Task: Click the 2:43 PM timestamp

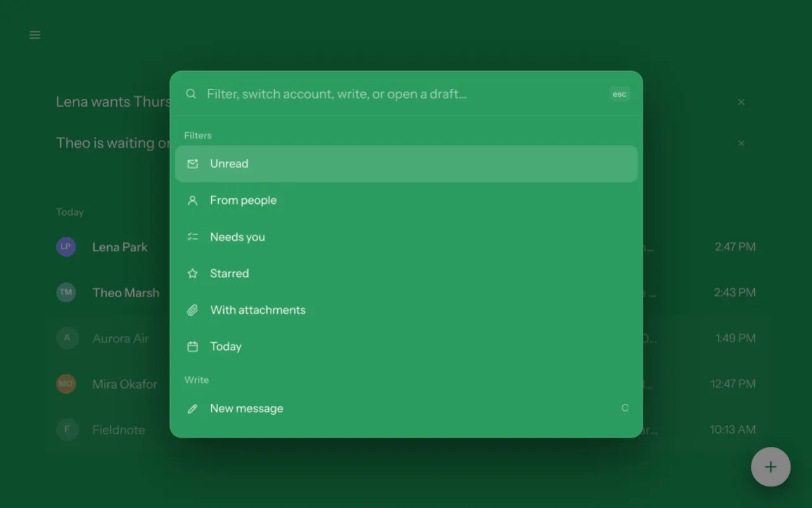Action: (735, 293)
